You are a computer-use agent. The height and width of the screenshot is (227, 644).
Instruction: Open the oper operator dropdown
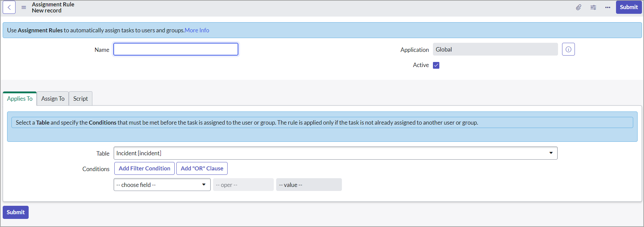tap(243, 185)
